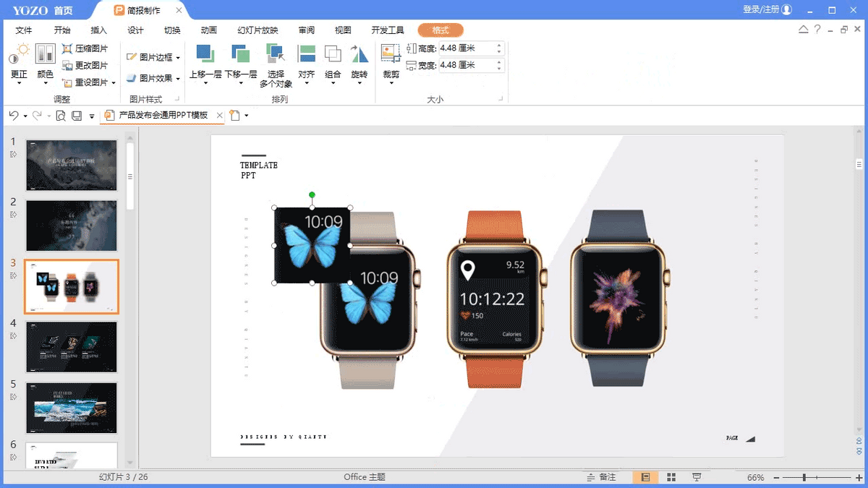Toggle the 备注 notes pane
The height and width of the screenshot is (488, 868).
coord(601,477)
